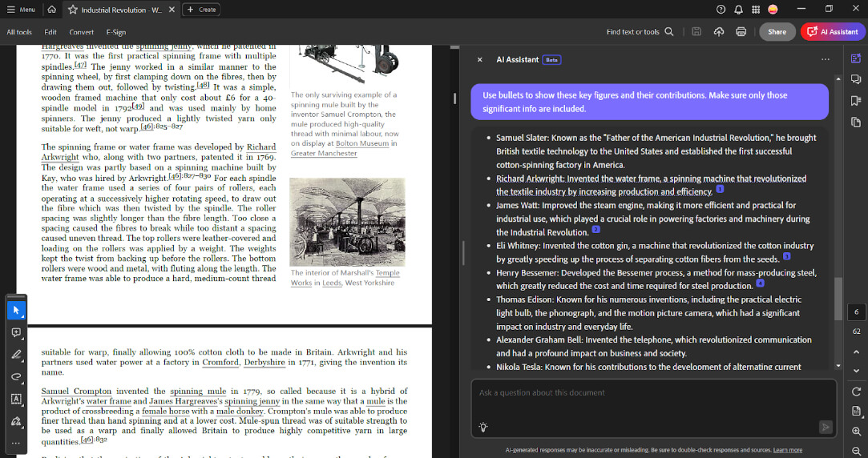Choose the Select arrow tool
Screen dimensions: 868x458
coord(16,311)
